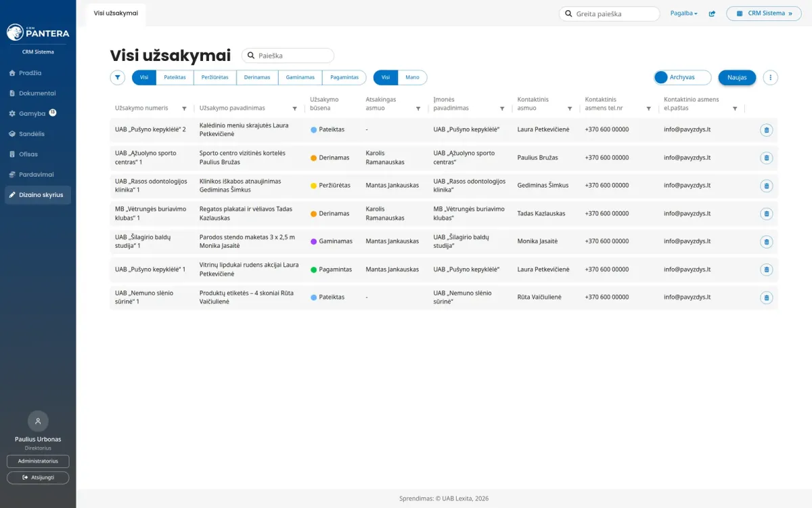Create a new order with Naujas
Viewport: 812px width, 508px height.
coord(737,77)
